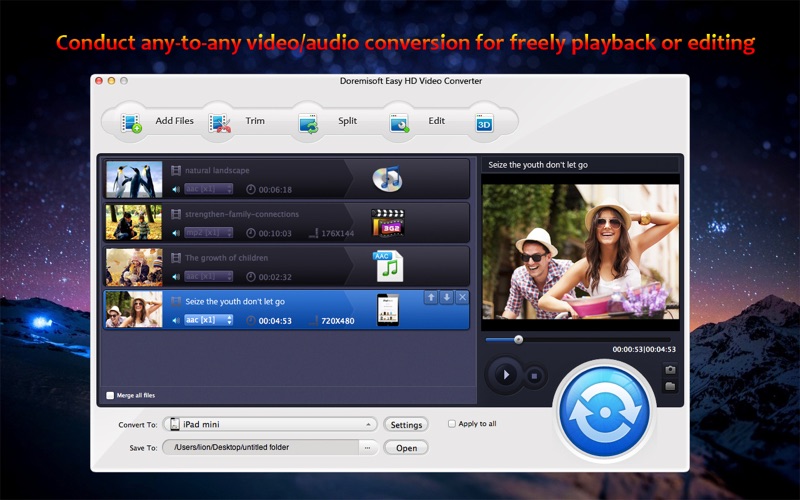Click the Edit label
Screen dimensions: 800x500
(437, 121)
